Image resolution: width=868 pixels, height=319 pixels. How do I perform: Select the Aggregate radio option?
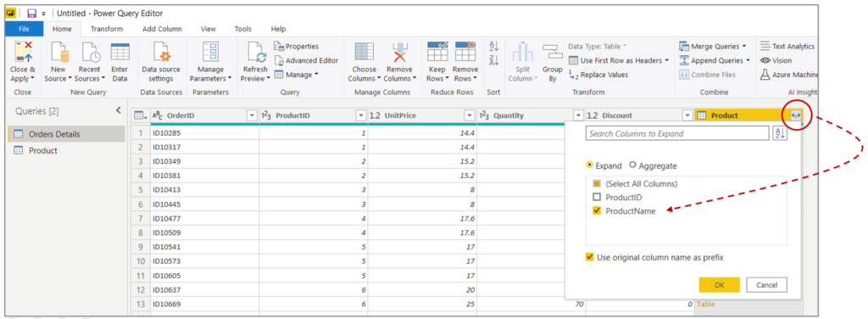632,165
